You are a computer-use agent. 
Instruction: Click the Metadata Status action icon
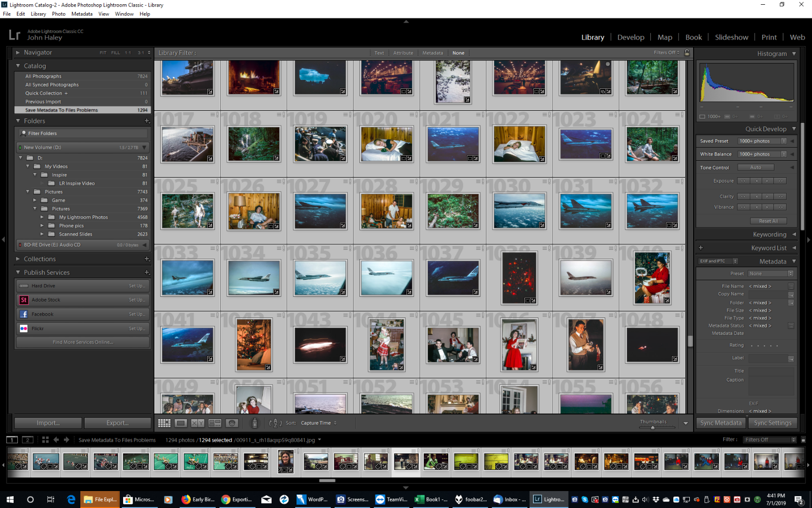click(x=791, y=325)
